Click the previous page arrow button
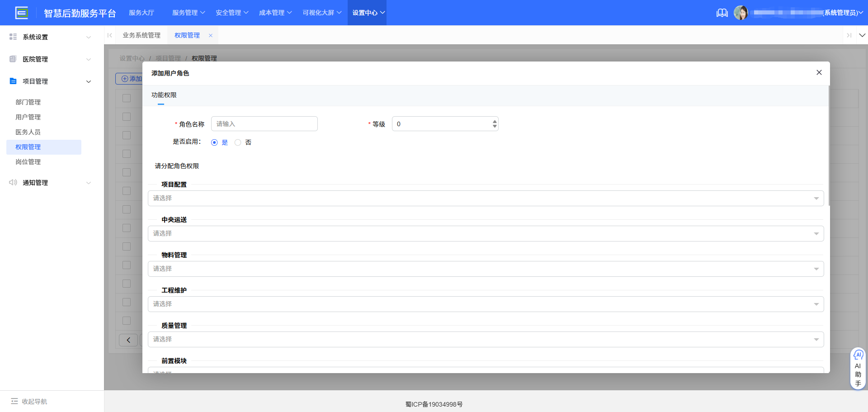 pos(128,340)
